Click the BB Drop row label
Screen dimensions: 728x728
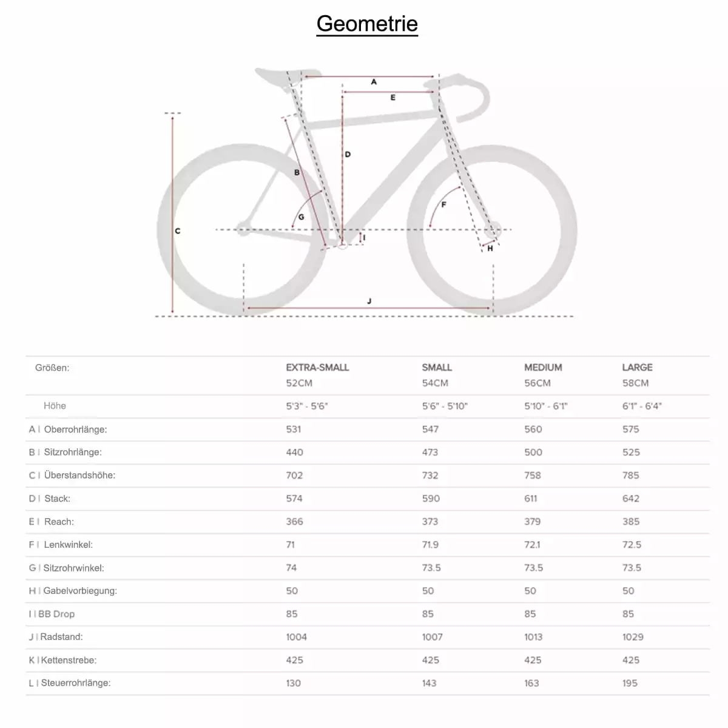point(56,614)
